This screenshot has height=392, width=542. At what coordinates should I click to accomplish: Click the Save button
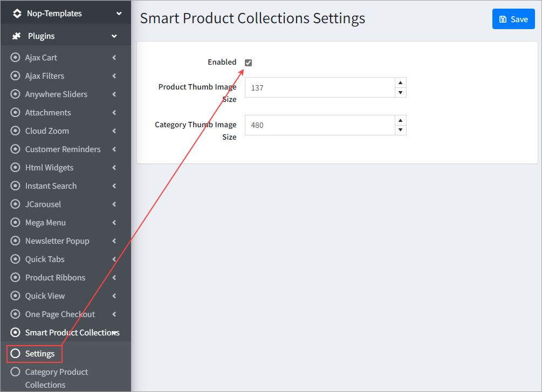[x=513, y=19]
